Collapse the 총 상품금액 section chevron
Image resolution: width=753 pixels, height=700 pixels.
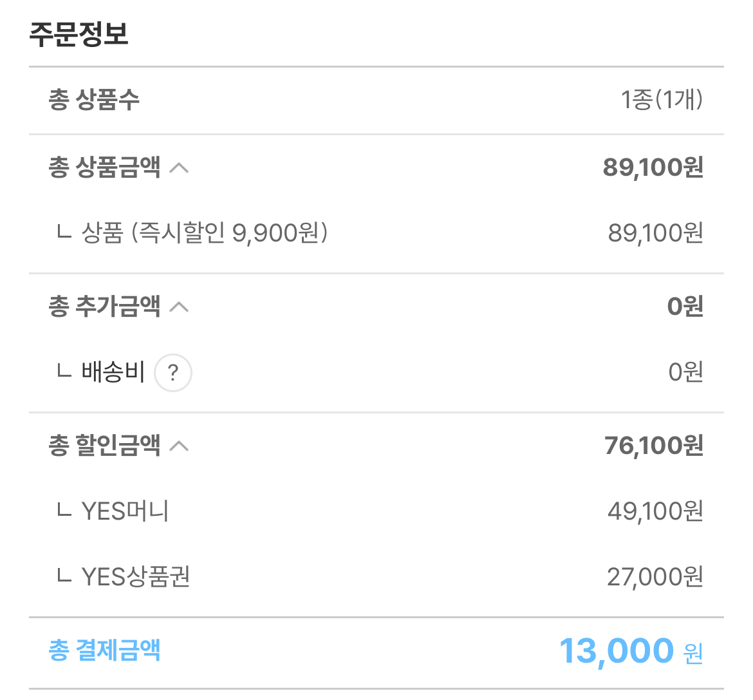[x=179, y=168]
